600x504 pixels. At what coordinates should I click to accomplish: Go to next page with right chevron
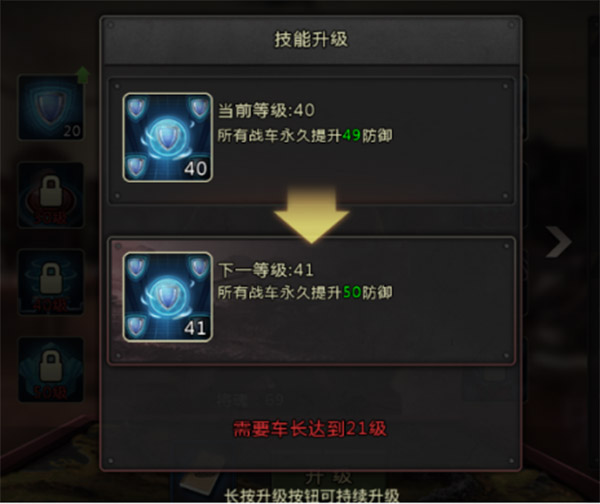click(x=558, y=242)
